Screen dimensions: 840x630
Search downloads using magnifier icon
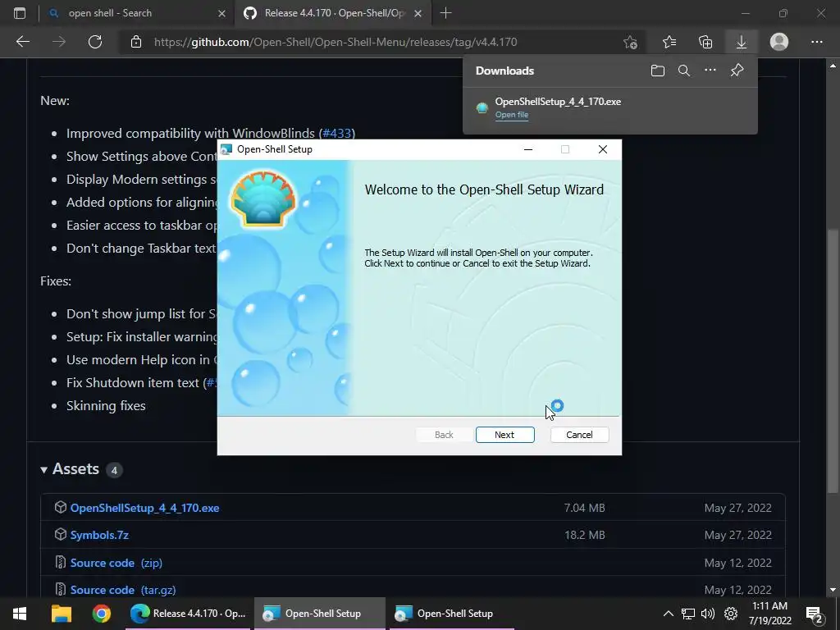click(683, 71)
